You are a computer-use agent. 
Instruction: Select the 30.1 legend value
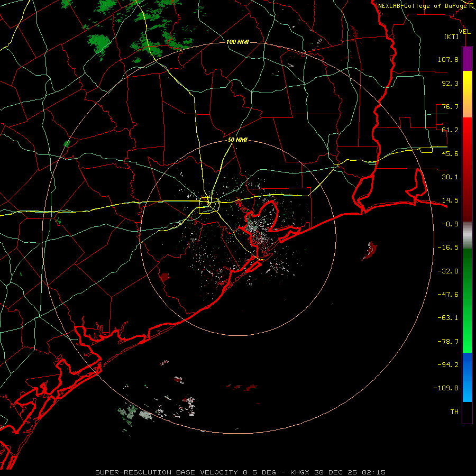click(x=450, y=177)
